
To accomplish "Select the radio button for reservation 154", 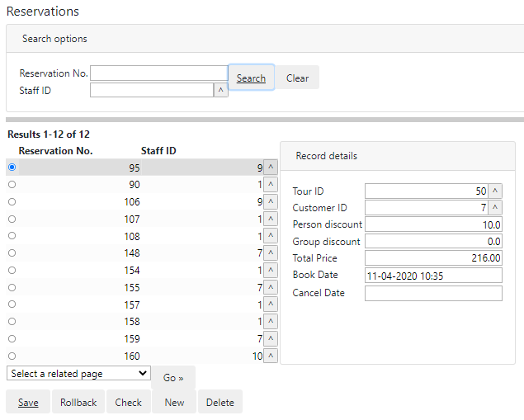I will click(x=12, y=271).
